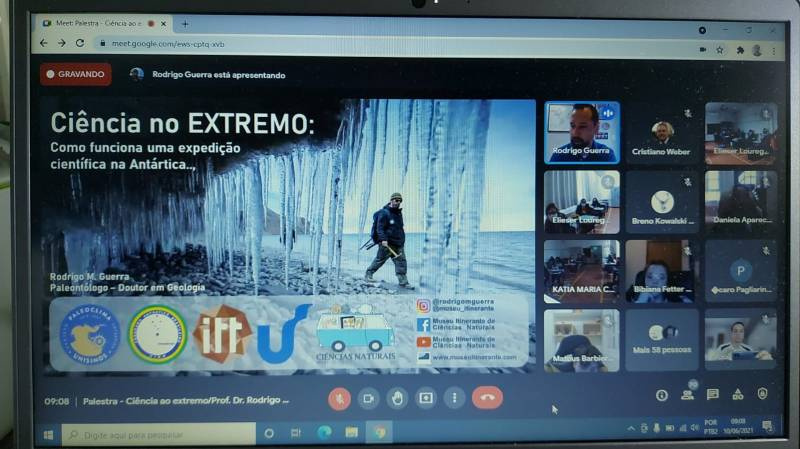Click the POR language indicator
The height and width of the screenshot is (449, 800).
coord(711,427)
